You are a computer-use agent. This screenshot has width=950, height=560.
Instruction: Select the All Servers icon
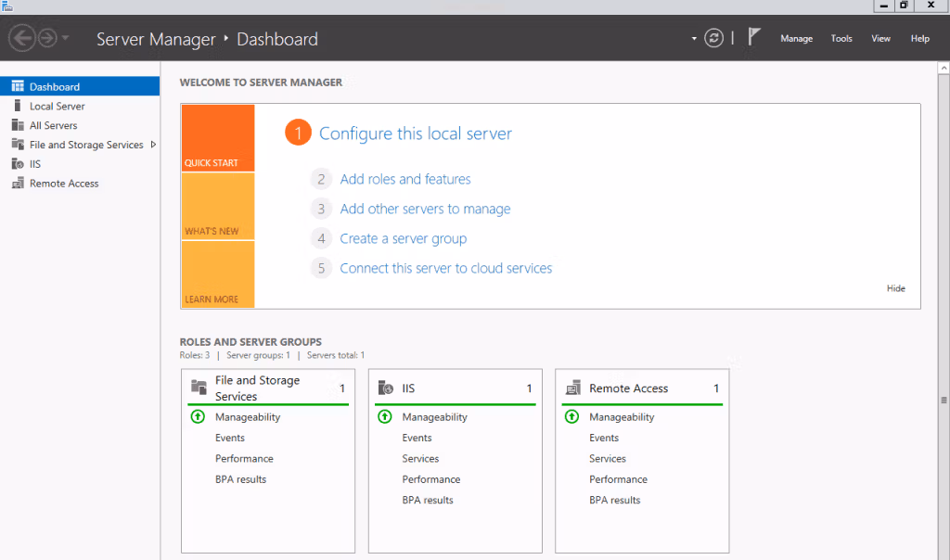[x=19, y=124]
